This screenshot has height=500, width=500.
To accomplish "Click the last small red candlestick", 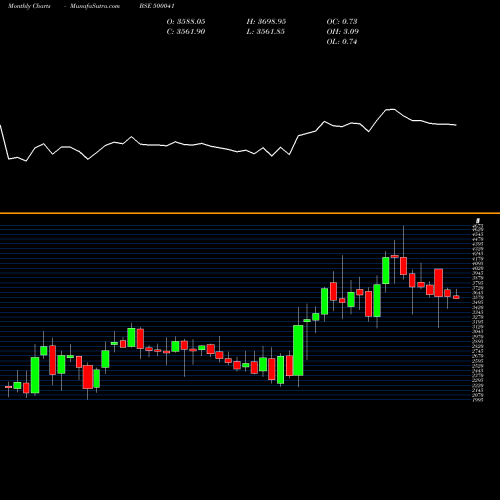I will click(456, 296).
